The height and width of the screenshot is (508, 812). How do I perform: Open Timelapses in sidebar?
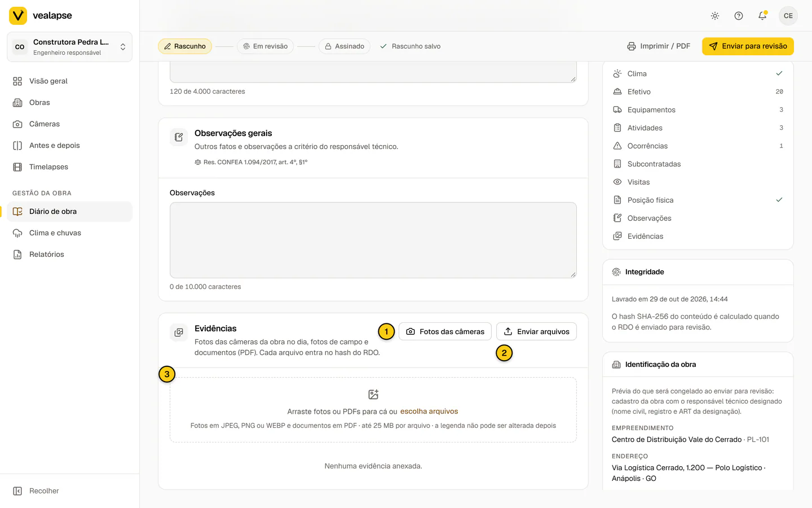69,167
